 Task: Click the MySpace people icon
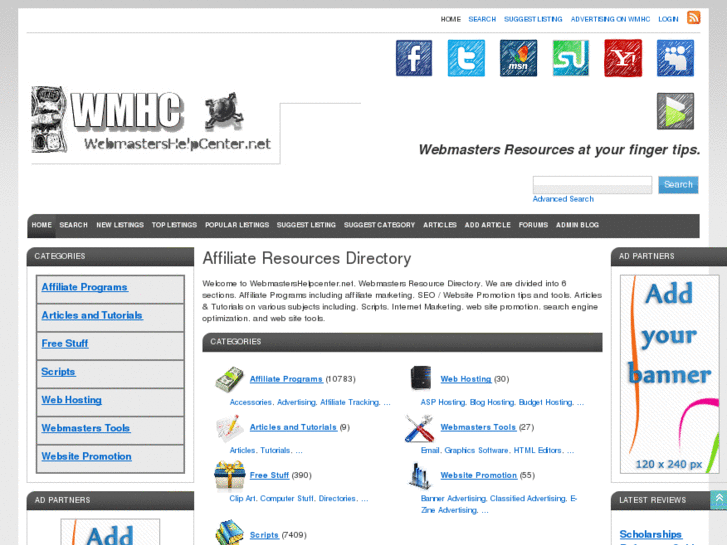point(676,58)
